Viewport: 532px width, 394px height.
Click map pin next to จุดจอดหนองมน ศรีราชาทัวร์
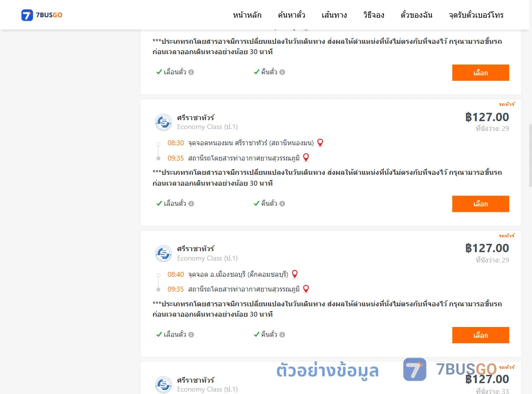320,142
